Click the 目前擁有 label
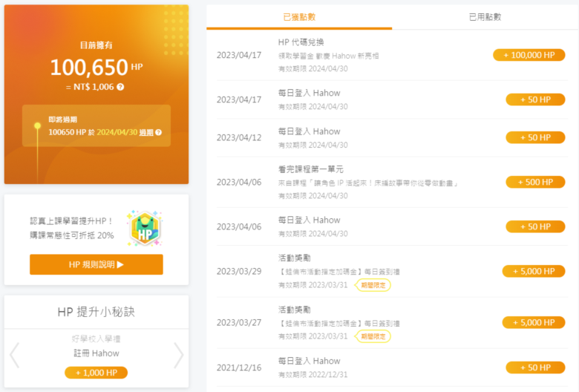The width and height of the screenshot is (579, 392). tap(96, 45)
